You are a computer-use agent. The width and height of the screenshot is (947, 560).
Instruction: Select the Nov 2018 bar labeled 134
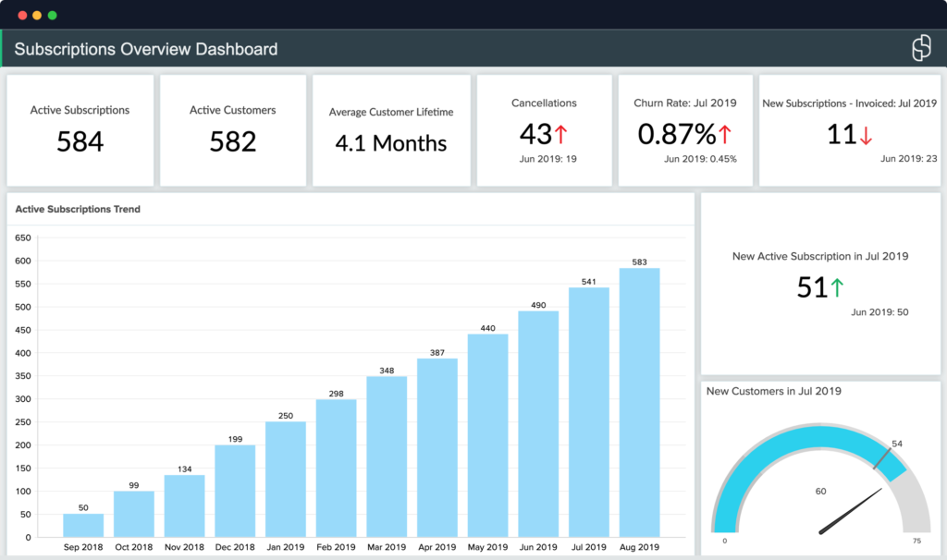tap(184, 505)
